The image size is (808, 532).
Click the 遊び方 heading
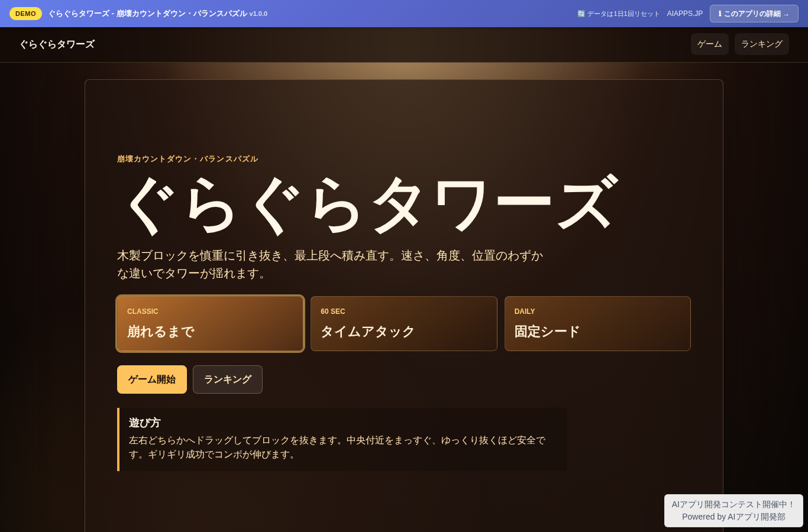coord(145,423)
